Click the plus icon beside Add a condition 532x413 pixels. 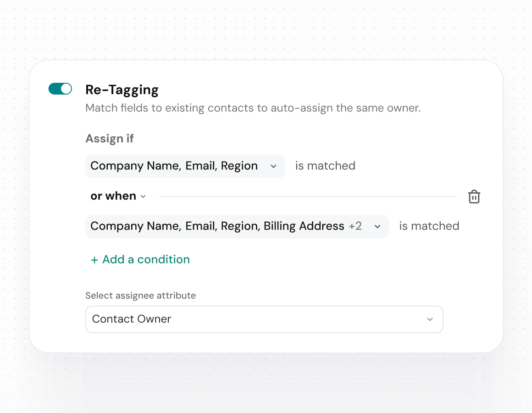[94, 260]
